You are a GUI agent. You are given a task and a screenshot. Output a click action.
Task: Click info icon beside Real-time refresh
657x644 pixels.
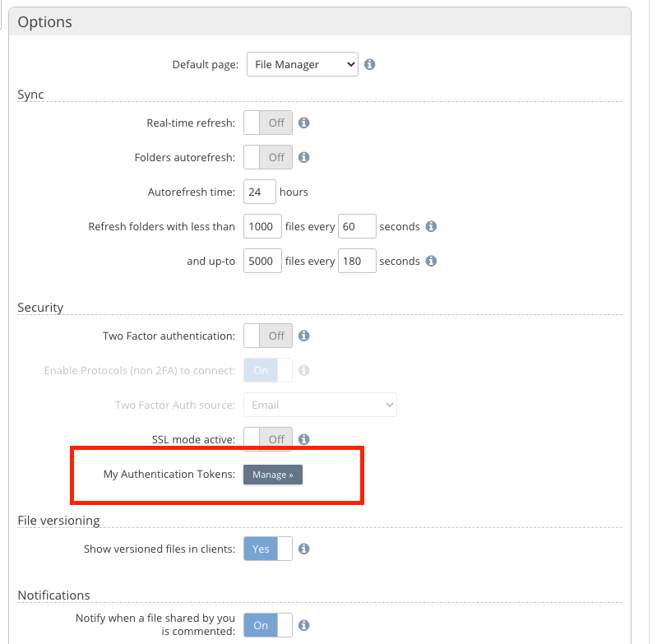[x=303, y=123]
